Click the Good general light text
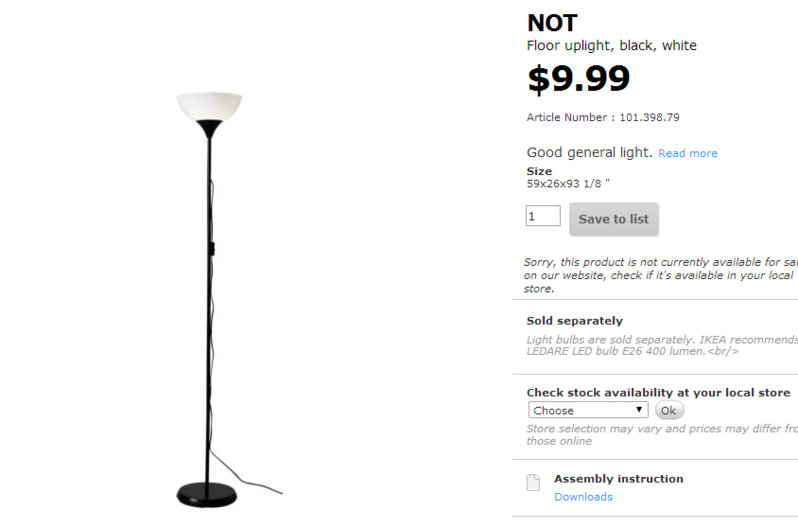 pos(589,152)
